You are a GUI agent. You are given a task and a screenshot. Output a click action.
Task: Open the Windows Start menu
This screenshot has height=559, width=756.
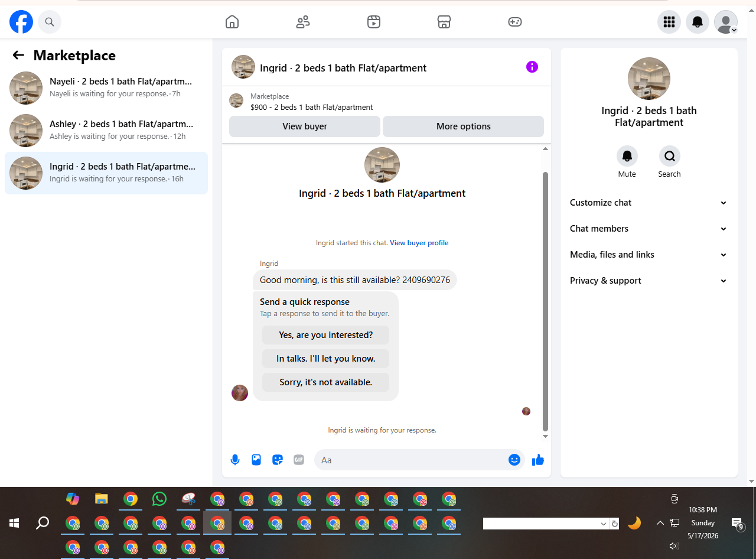[x=14, y=523]
